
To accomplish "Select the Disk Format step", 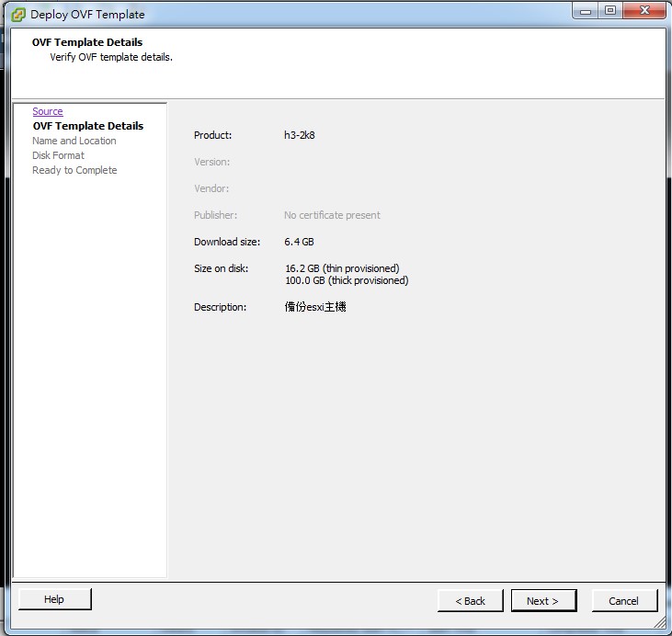I will [x=58, y=155].
